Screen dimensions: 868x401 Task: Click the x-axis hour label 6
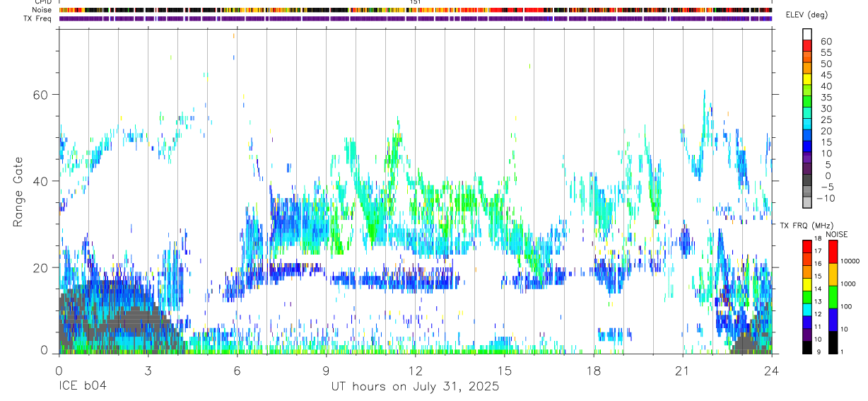237,371
